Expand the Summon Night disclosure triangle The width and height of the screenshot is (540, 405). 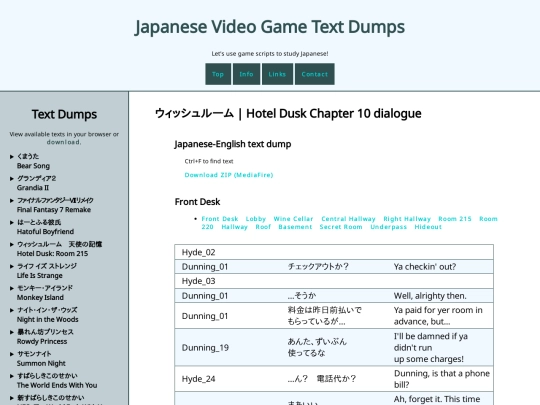click(12, 354)
